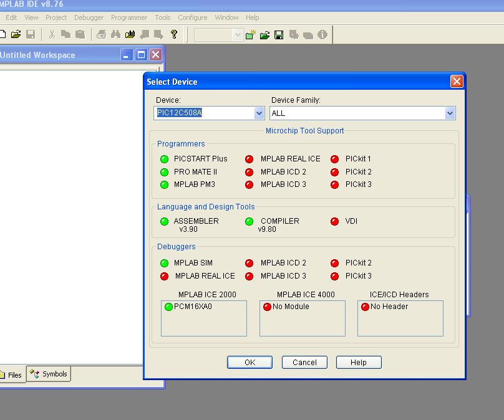Viewport: 504px width, 420px height.
Task: Click the green indicator beside PICSTART Plus
Action: [x=164, y=159]
